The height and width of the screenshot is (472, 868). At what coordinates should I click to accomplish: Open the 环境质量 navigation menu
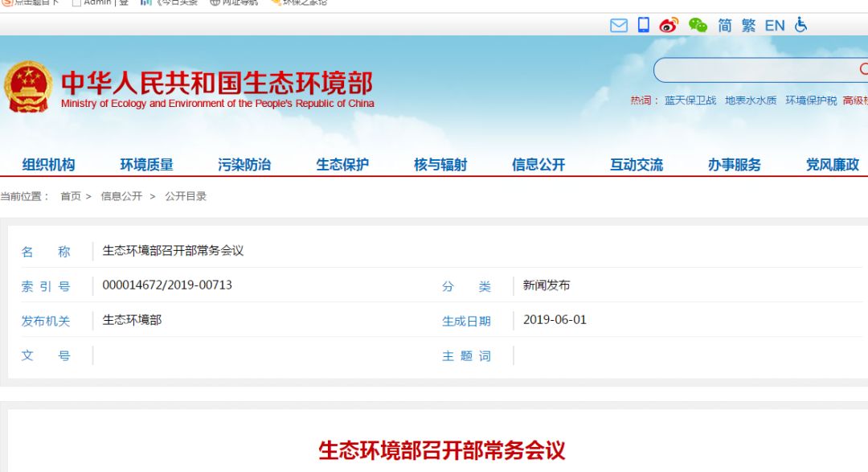click(x=146, y=165)
